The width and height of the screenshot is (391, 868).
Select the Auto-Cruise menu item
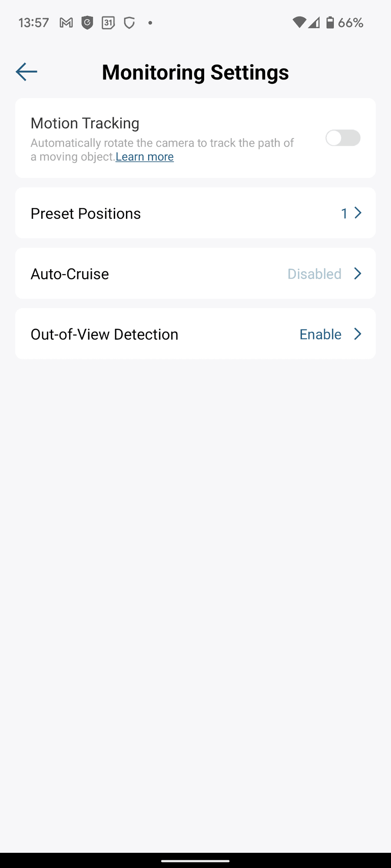(70, 274)
